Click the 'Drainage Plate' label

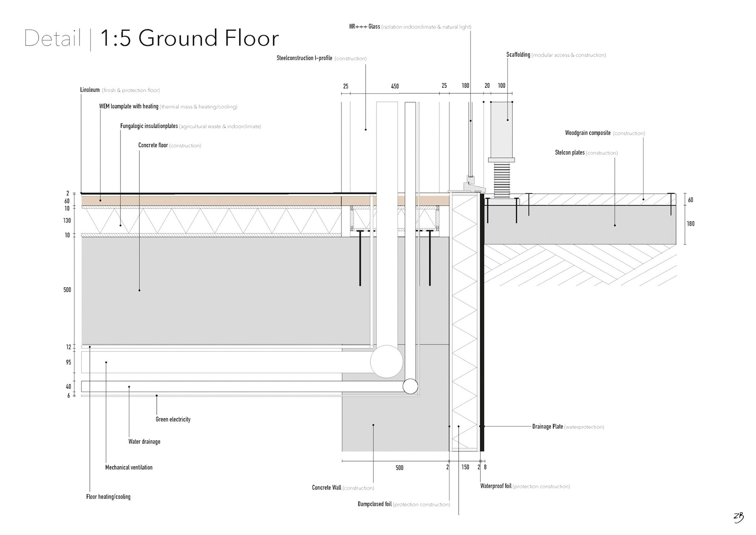point(547,427)
